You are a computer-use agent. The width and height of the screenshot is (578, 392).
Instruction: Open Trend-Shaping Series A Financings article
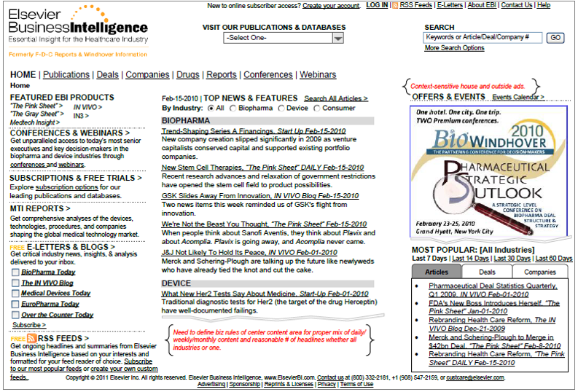pyautogui.click(x=254, y=131)
